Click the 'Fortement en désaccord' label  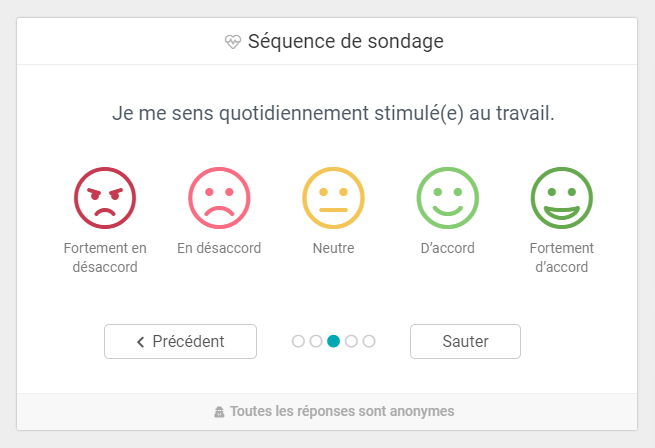point(105,258)
